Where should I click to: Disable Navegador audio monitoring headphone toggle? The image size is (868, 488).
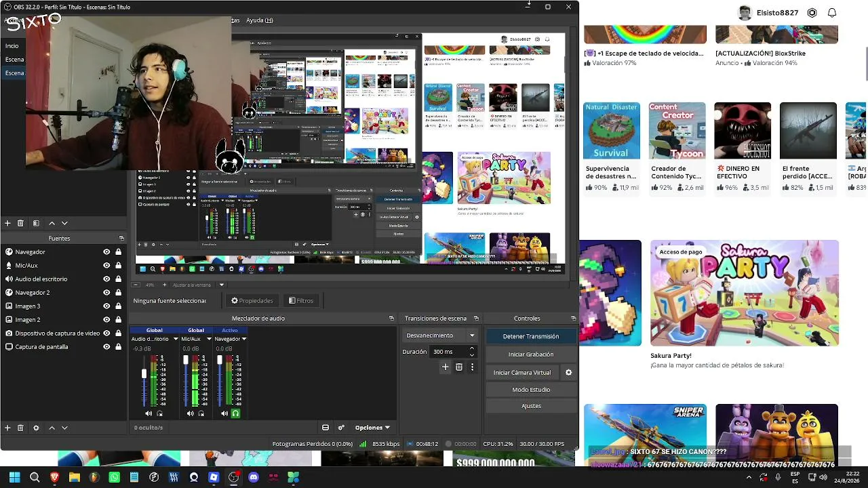click(x=235, y=413)
